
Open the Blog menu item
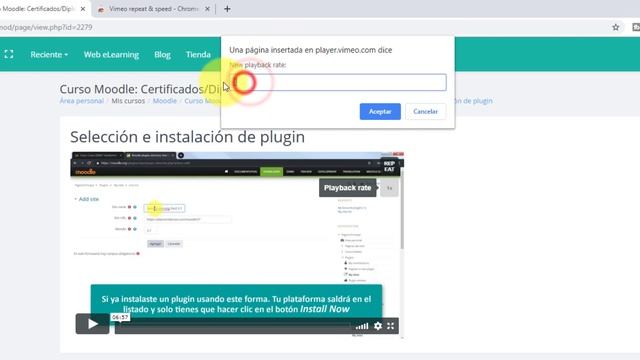(162, 54)
